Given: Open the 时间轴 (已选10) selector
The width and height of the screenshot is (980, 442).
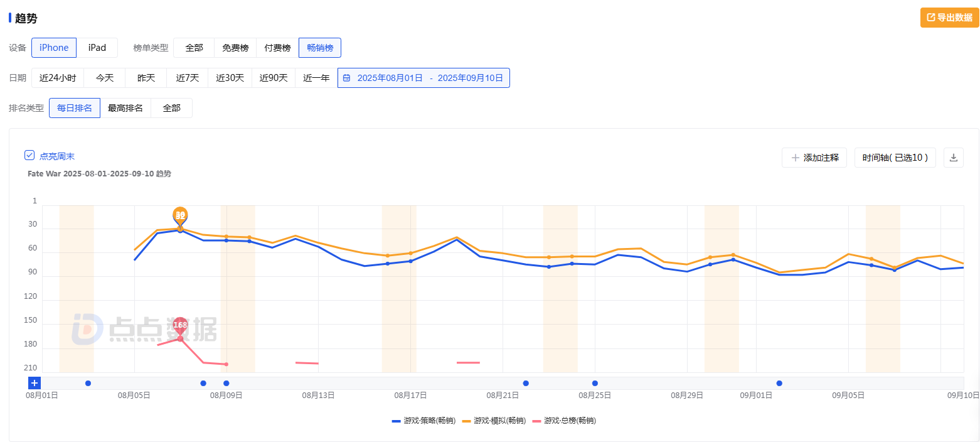Looking at the screenshot, I should pos(895,158).
